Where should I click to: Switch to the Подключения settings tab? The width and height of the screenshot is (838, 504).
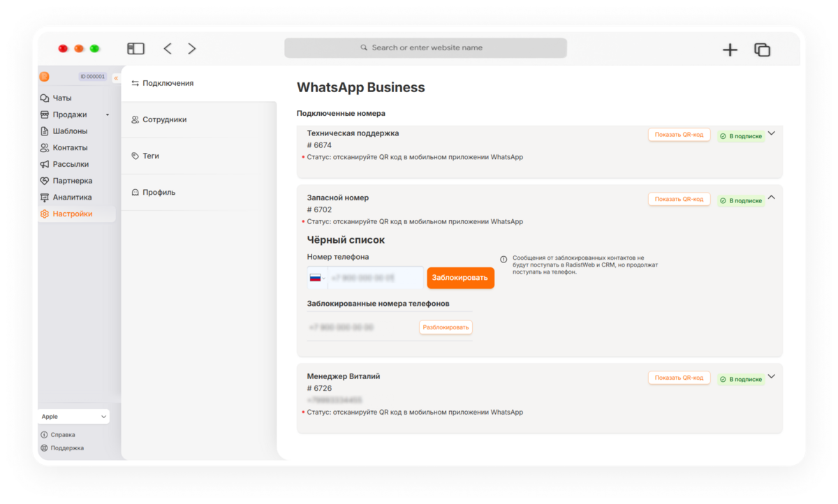coord(199,83)
